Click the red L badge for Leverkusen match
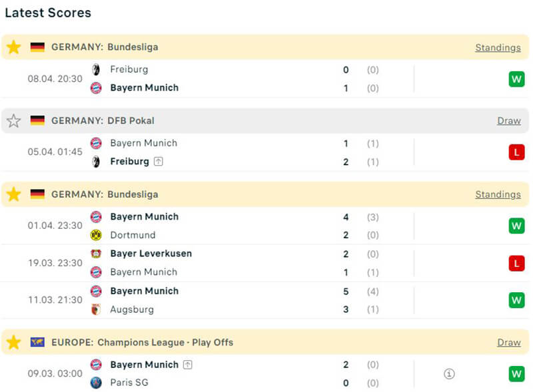Viewport: 533px width, 392px height. 516,263
